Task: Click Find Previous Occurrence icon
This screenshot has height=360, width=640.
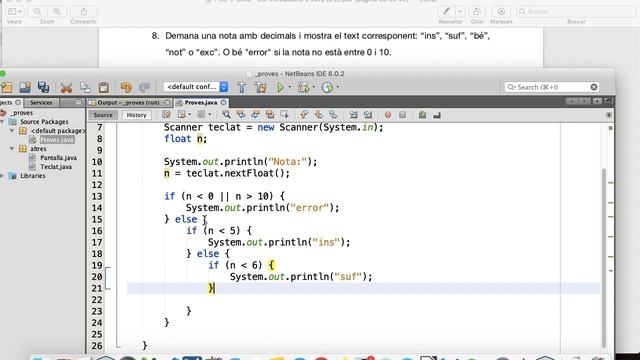Action: (241, 115)
